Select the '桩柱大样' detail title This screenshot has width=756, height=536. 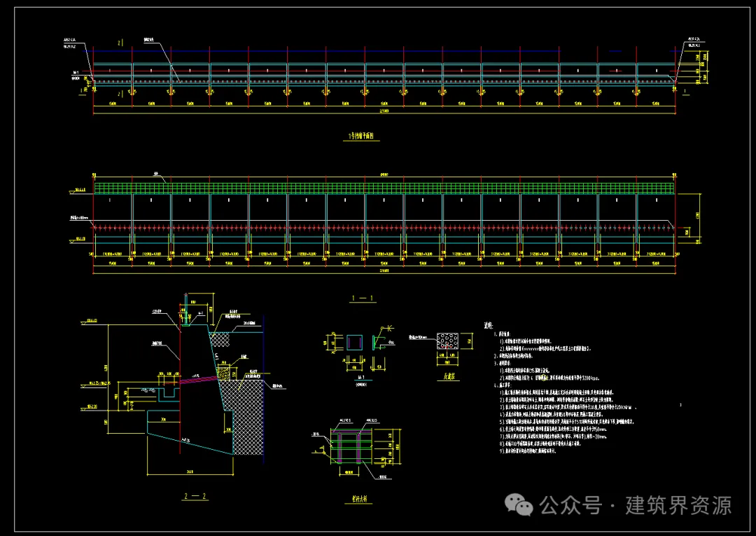click(358, 500)
